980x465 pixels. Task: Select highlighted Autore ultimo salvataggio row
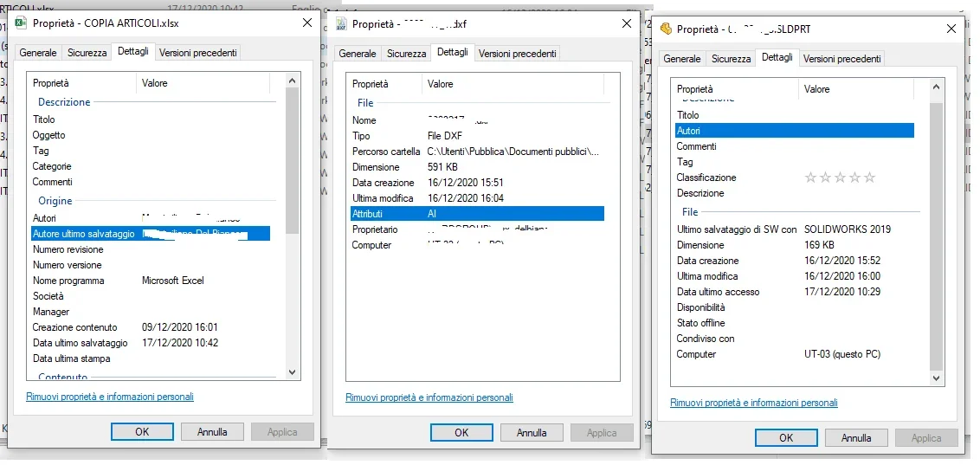(151, 234)
